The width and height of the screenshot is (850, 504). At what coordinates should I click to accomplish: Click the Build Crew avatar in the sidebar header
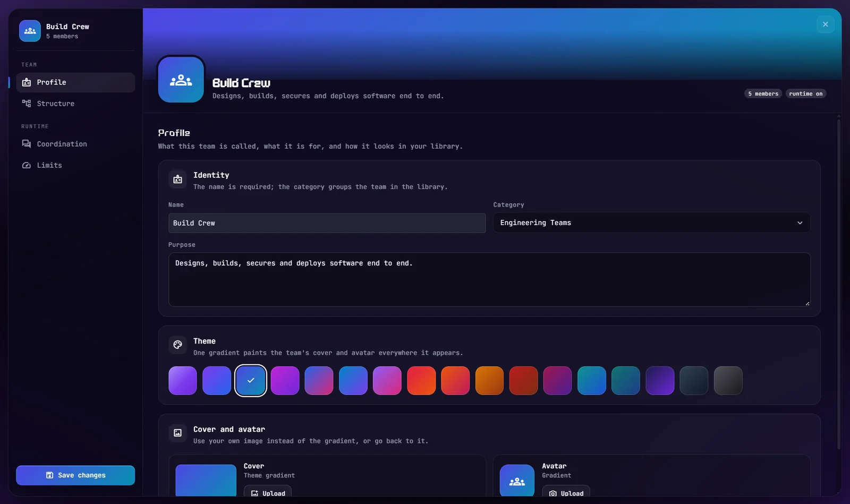(x=30, y=31)
